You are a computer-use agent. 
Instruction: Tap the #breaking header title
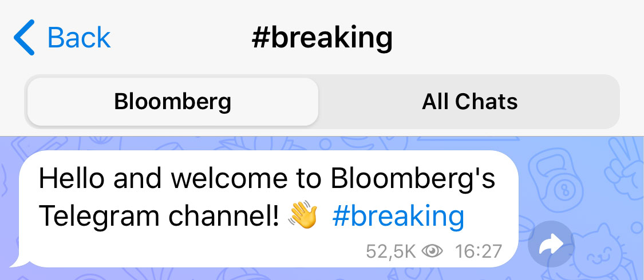[322, 38]
